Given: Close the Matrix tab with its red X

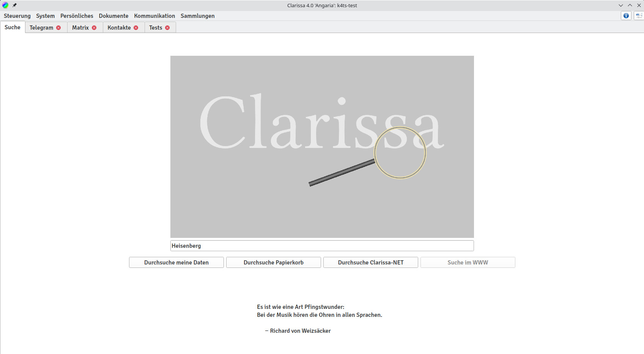Looking at the screenshot, I should pyautogui.click(x=94, y=28).
